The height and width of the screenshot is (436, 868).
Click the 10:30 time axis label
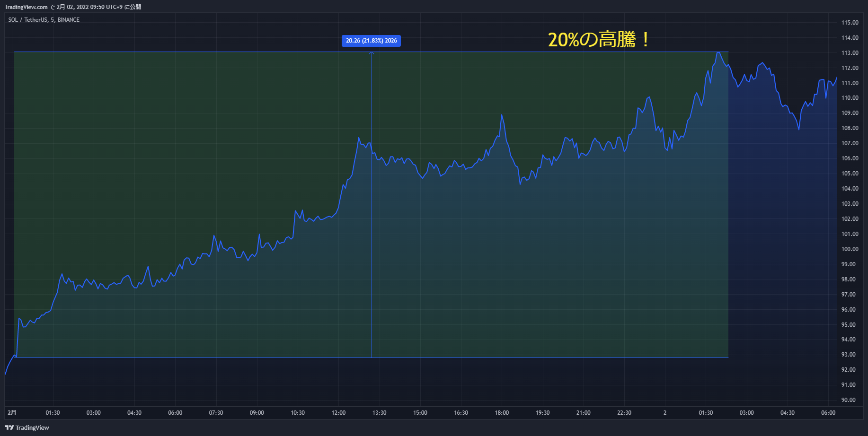pyautogui.click(x=298, y=413)
